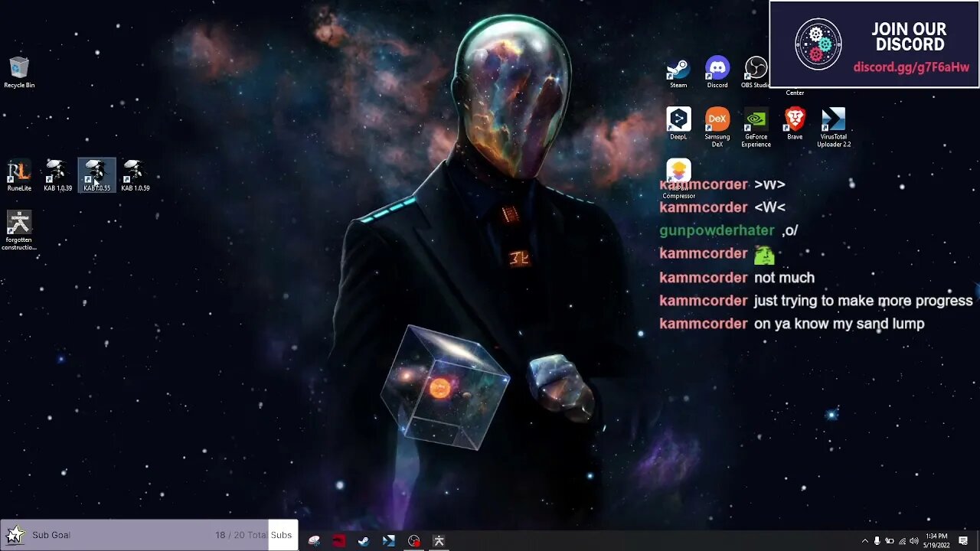The width and height of the screenshot is (980, 551).
Task: Click the discord.gg/g7F6aHw invite link
Action: [911, 67]
